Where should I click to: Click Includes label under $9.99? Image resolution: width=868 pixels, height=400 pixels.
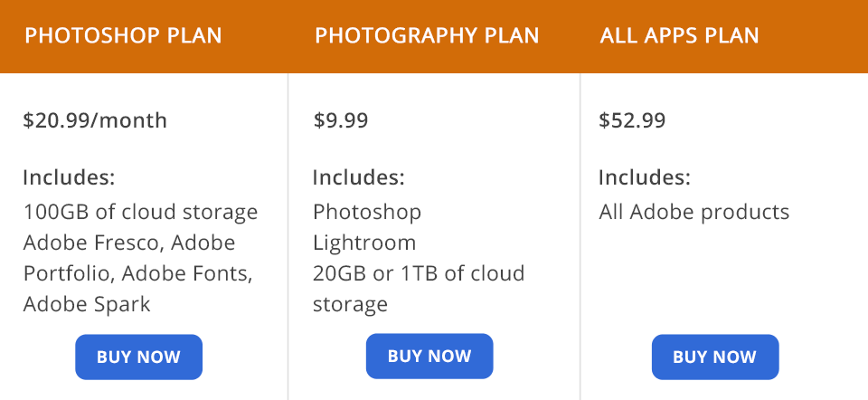(x=359, y=176)
